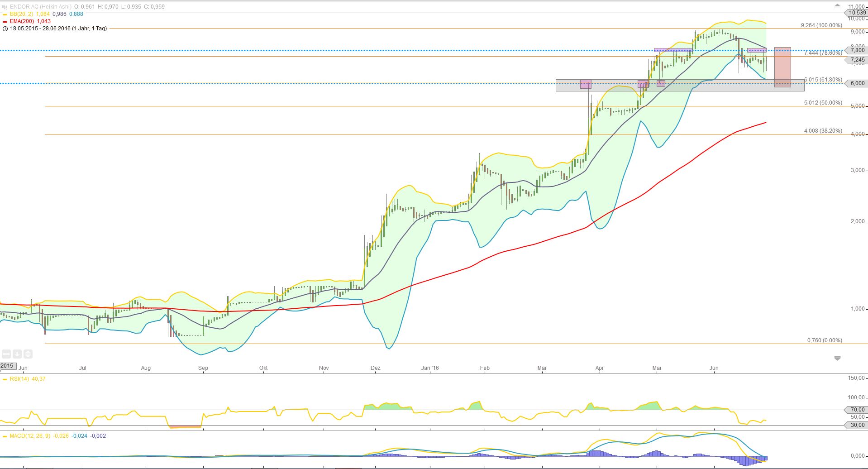Click the downward arrow icon below the price axis
This screenshot has height=469, width=868.
click(x=837, y=358)
